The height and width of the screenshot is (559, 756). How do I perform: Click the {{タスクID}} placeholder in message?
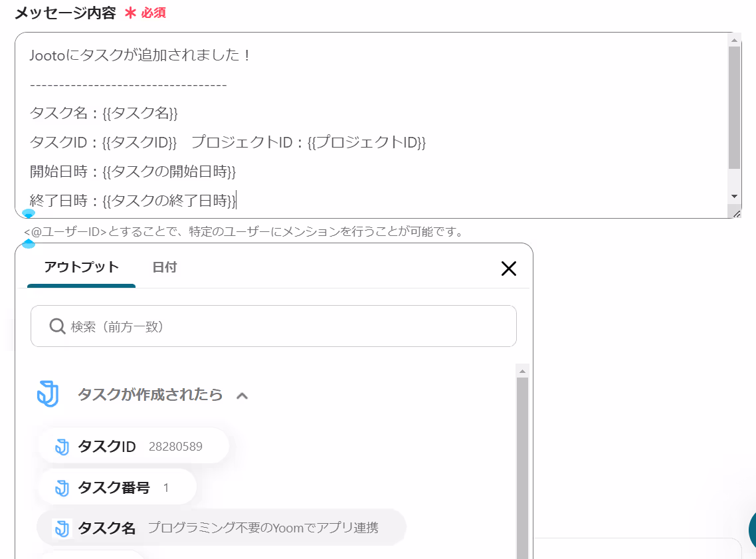click(x=140, y=142)
